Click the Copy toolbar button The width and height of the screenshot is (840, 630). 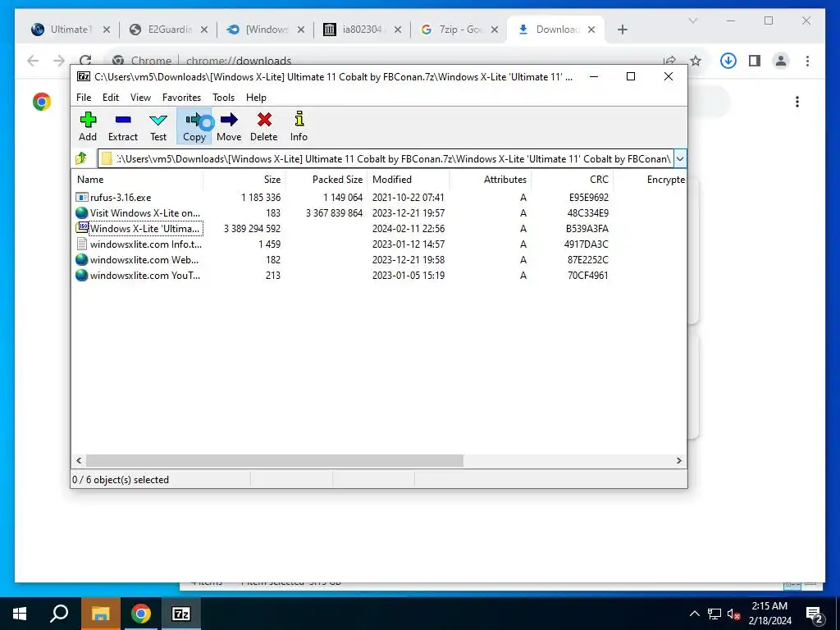(x=194, y=126)
